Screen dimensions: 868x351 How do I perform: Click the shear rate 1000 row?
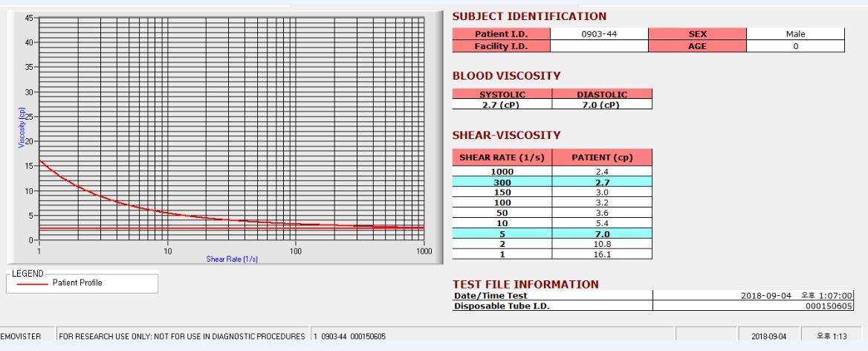[x=552, y=172]
